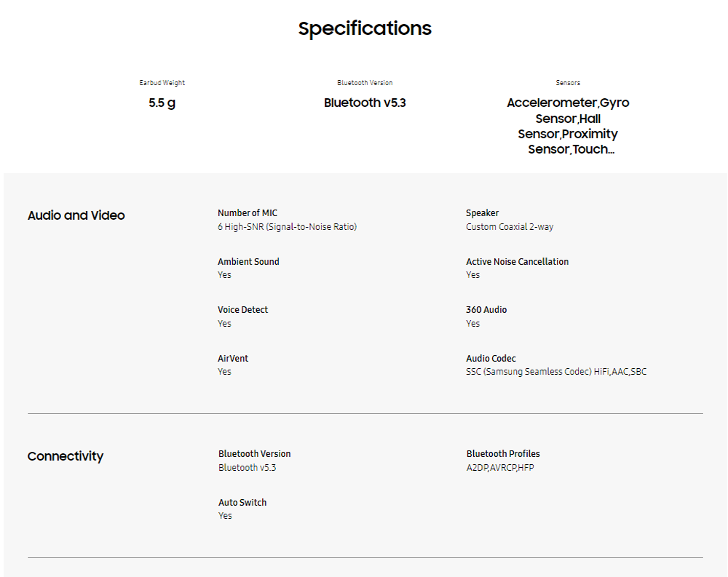Click the 360 Audio label
Screen dimensions: 728x577
pos(486,310)
